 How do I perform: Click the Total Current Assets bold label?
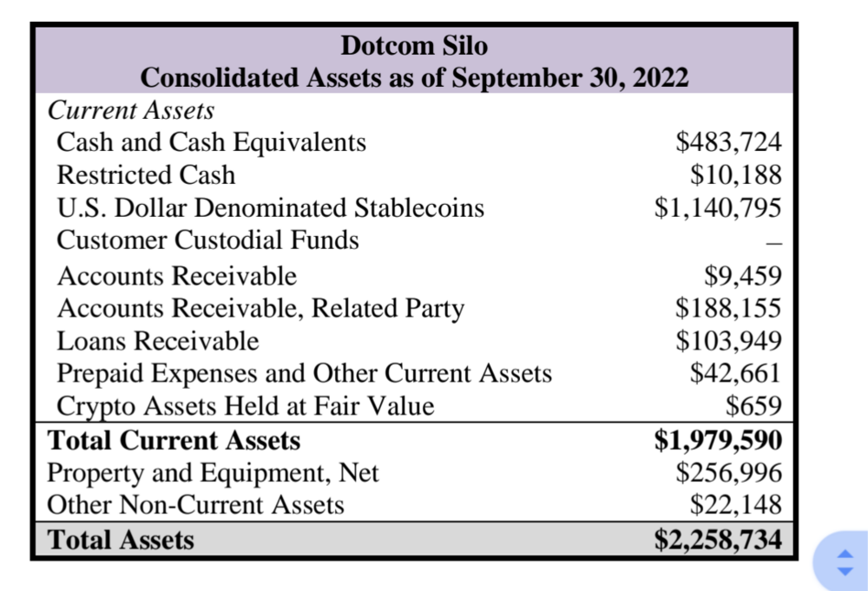174,440
